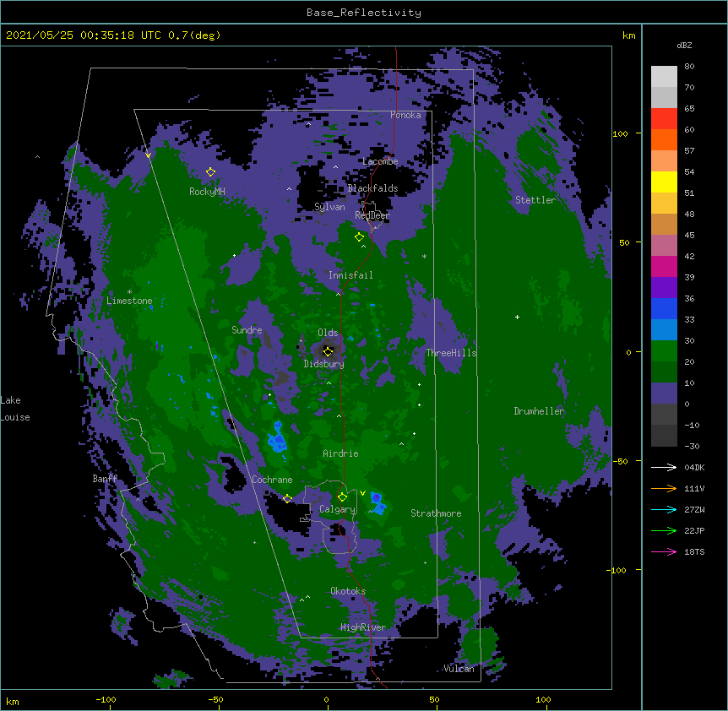Image resolution: width=728 pixels, height=711 pixels.
Task: Click the Cochrane label
Action: tap(272, 480)
